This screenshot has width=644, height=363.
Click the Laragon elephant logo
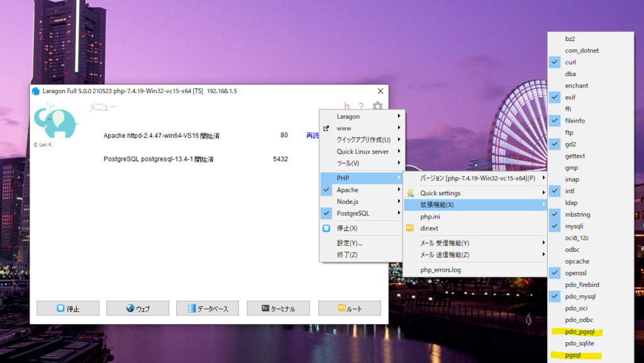[55, 120]
